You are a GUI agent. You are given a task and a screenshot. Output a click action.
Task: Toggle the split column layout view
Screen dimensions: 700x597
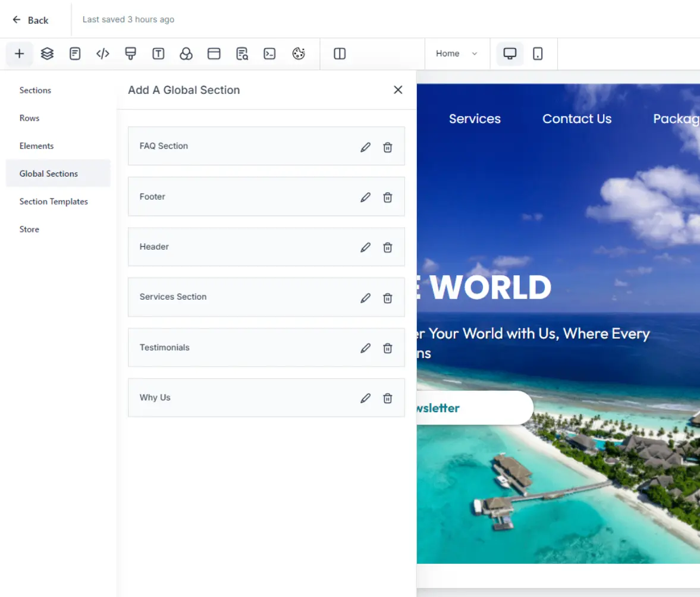pyautogui.click(x=340, y=54)
